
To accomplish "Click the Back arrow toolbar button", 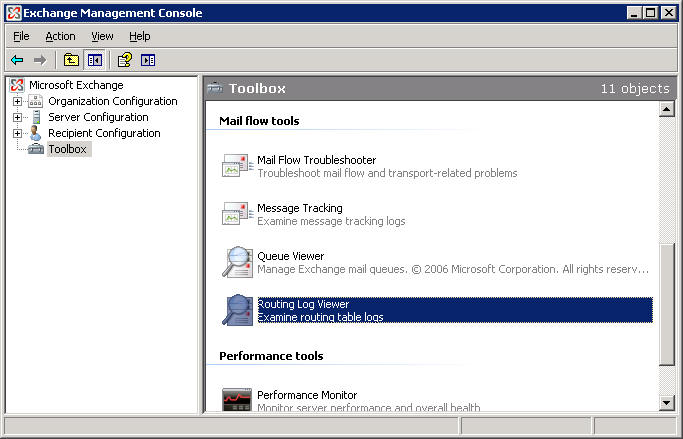I will 17,60.
